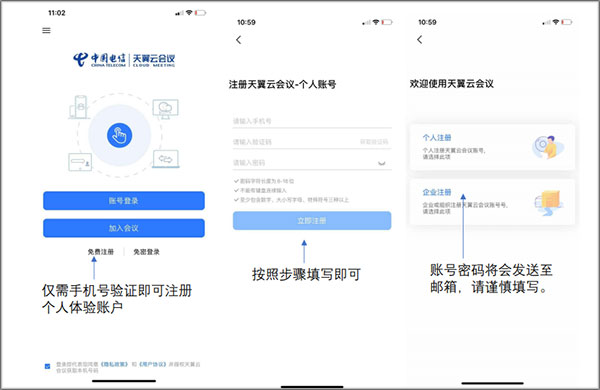Tap the central blue touch icon
Viewport: 600px width, 390px height.
click(119, 135)
